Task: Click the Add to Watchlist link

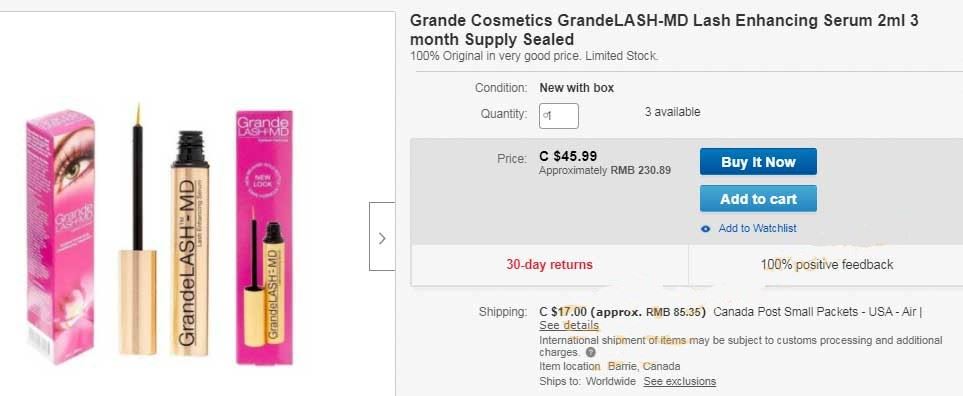Action: click(757, 228)
